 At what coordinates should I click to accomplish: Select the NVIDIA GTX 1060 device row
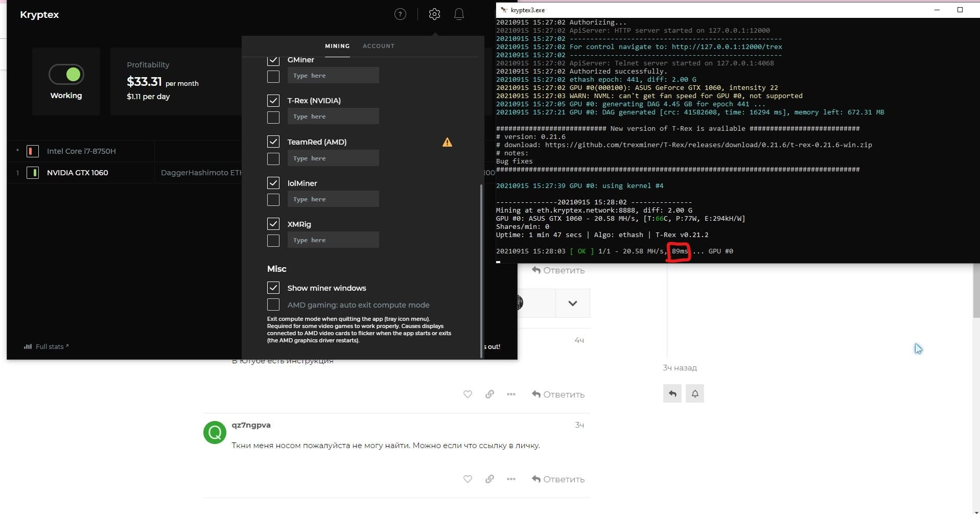(x=125, y=173)
